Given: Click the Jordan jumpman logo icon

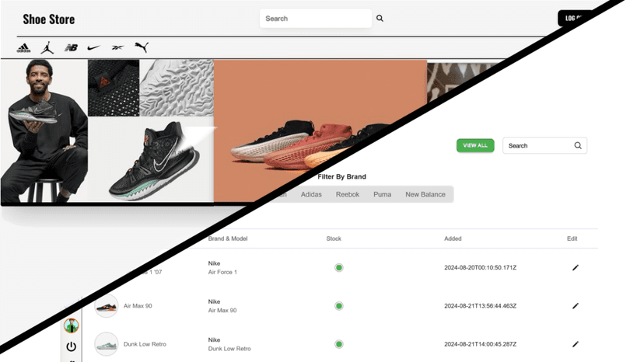Looking at the screenshot, I should tap(47, 47).
